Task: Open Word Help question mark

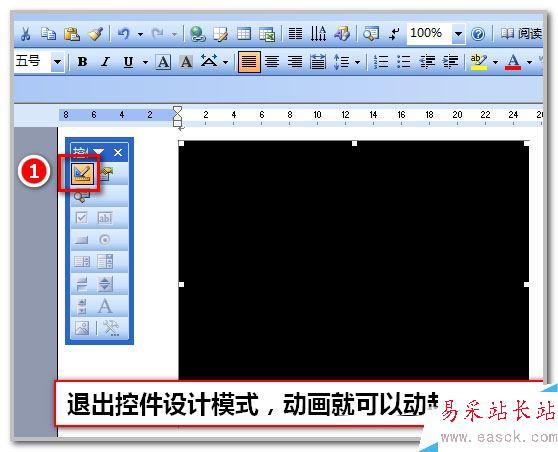Action: click(478, 34)
